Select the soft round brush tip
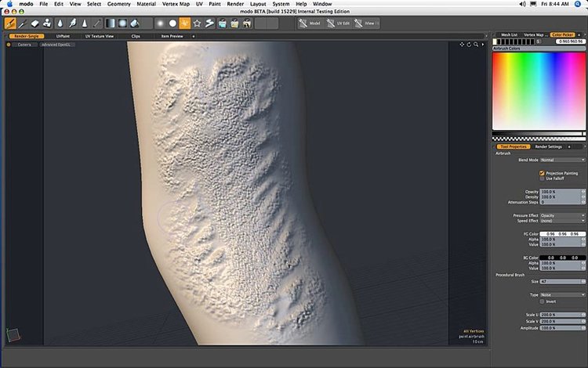The height and width of the screenshot is (368, 588). point(160,23)
